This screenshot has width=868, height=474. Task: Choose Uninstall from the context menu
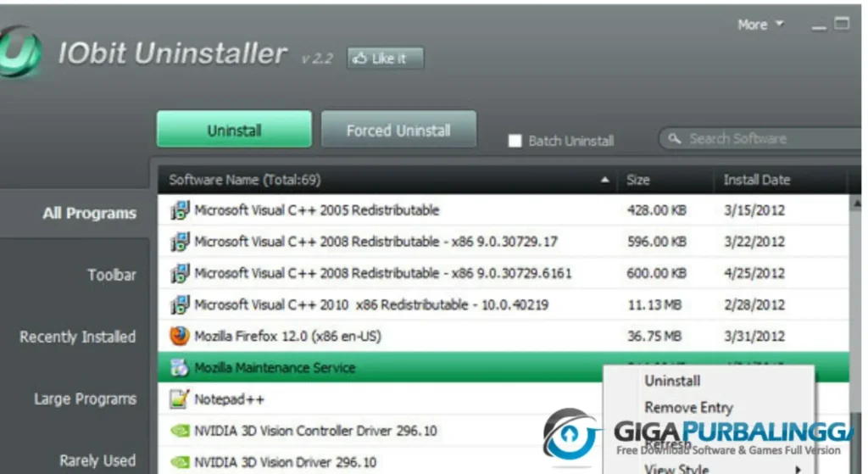[x=672, y=381]
